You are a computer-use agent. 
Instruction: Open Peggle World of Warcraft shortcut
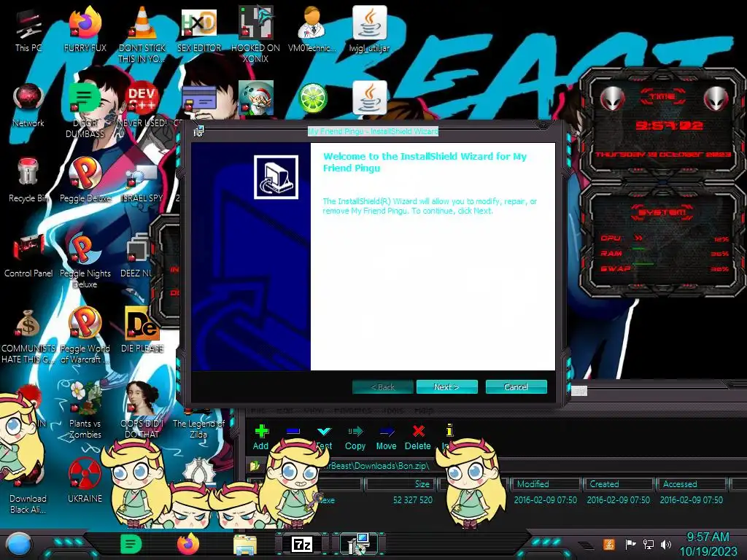point(85,335)
